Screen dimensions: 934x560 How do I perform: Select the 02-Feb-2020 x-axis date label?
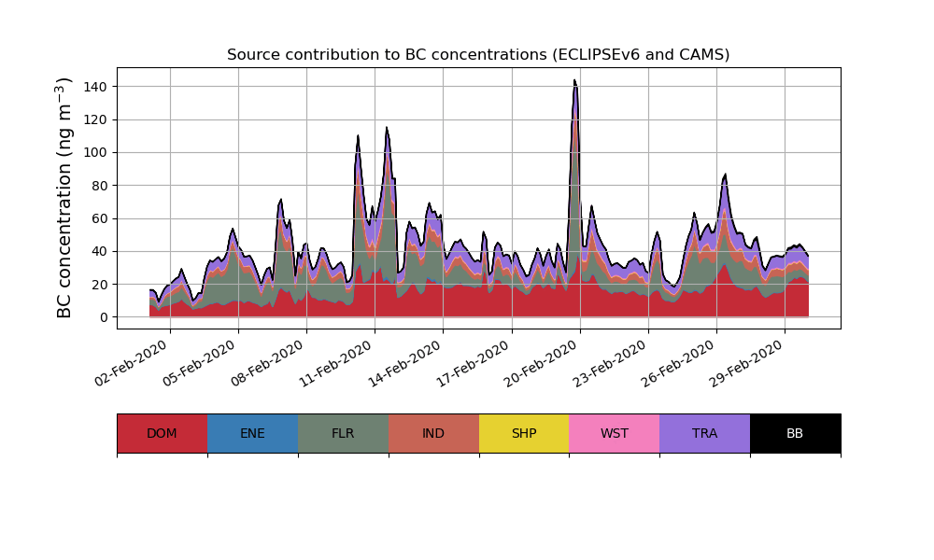click(x=133, y=362)
